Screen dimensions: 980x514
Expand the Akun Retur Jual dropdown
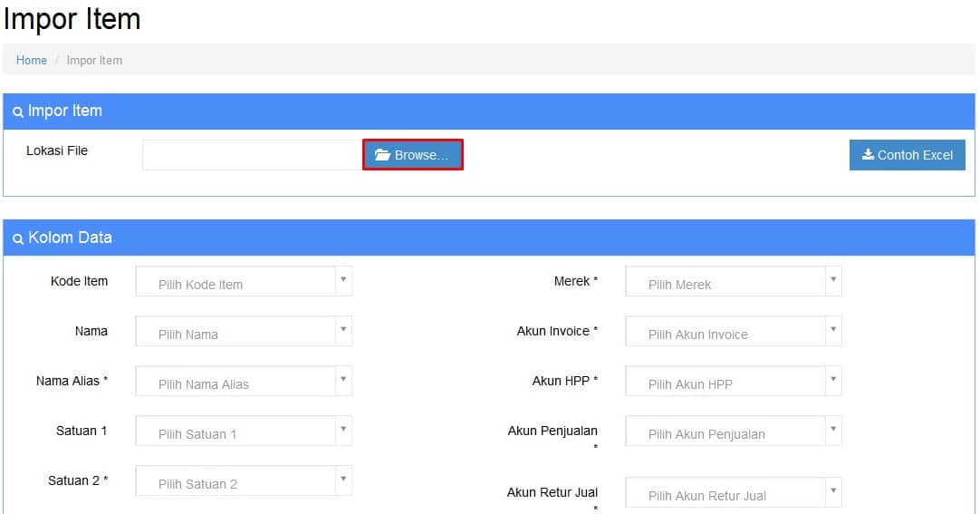click(725, 493)
